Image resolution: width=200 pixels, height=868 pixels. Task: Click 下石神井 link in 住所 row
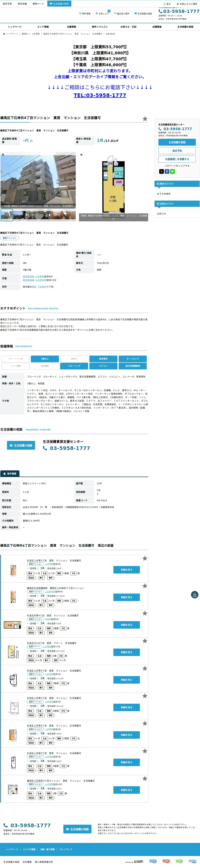pyautogui.click(x=42, y=287)
